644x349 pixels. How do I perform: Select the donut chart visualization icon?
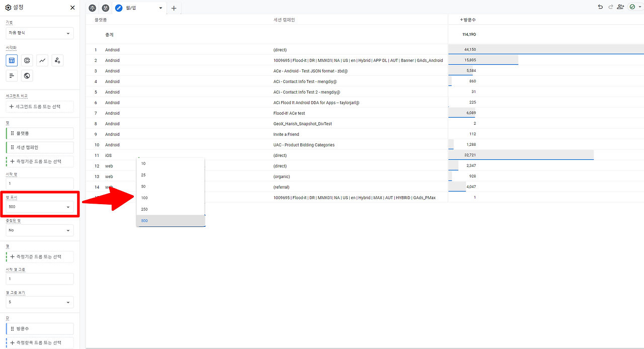tap(27, 60)
